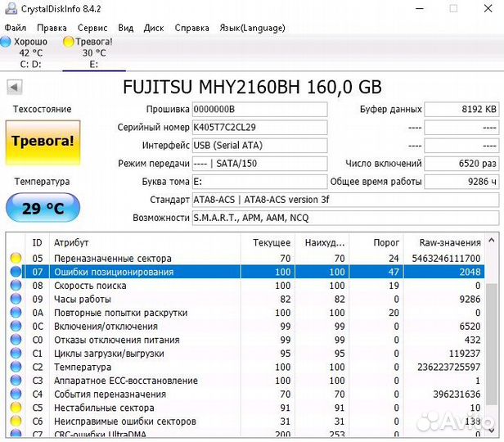The height and width of the screenshot is (442, 504).
Task: Click the attribute list vertical scrollbar thumb
Action: tap(492, 345)
